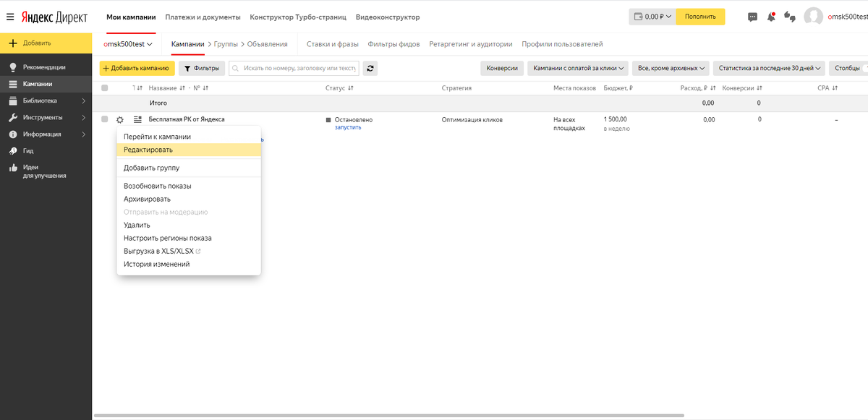Open Кампании с оплатой за клики dropdown

(x=579, y=68)
